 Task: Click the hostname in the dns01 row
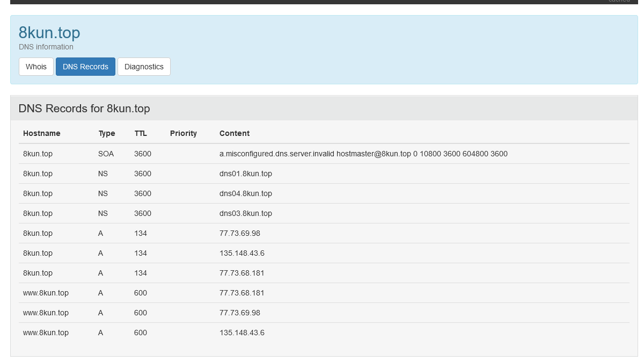click(38, 174)
